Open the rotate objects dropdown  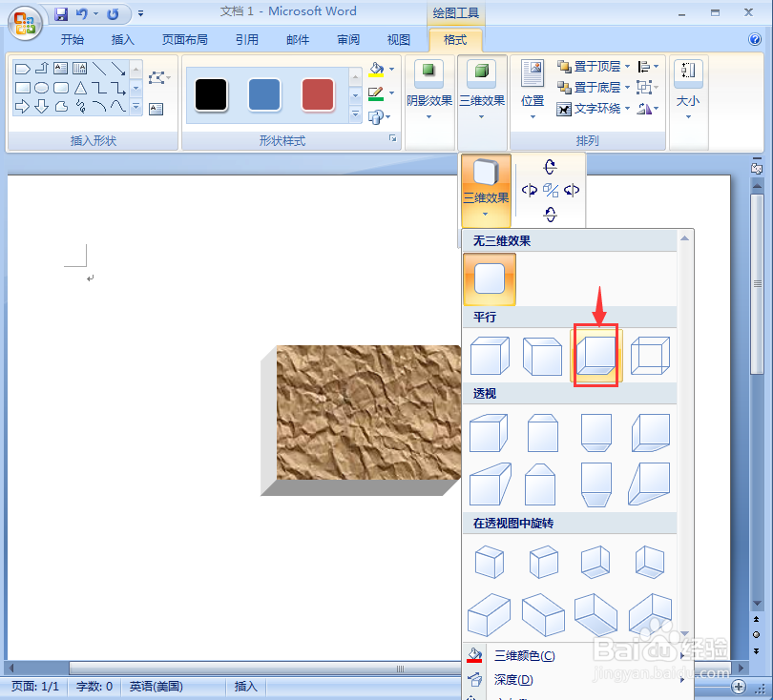(648, 109)
